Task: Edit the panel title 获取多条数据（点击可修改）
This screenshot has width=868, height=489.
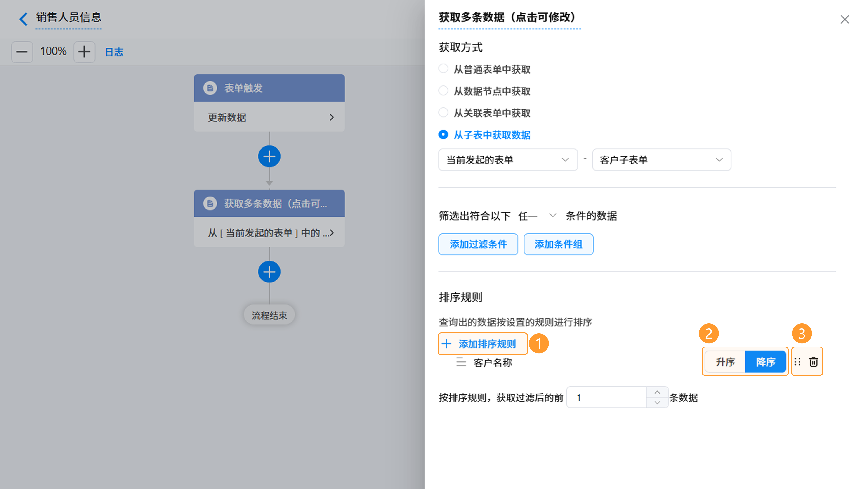Action: pyautogui.click(x=509, y=17)
